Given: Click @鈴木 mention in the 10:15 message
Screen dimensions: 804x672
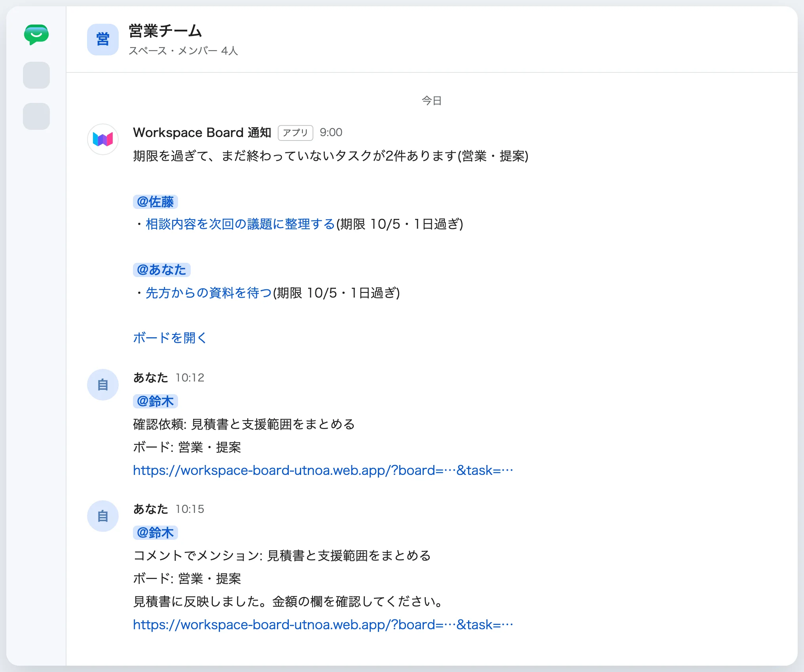Looking at the screenshot, I should click(x=155, y=533).
